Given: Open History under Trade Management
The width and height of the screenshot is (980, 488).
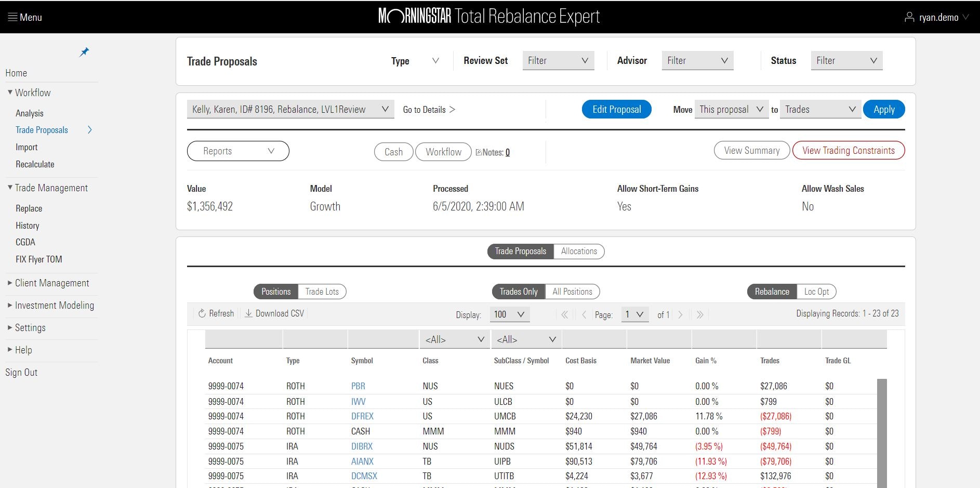Looking at the screenshot, I should (x=28, y=226).
